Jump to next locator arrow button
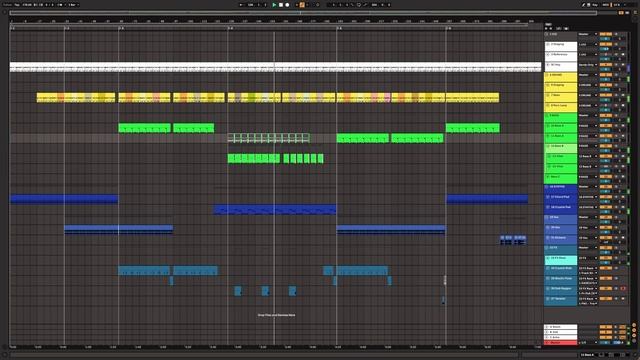 pos(551,29)
